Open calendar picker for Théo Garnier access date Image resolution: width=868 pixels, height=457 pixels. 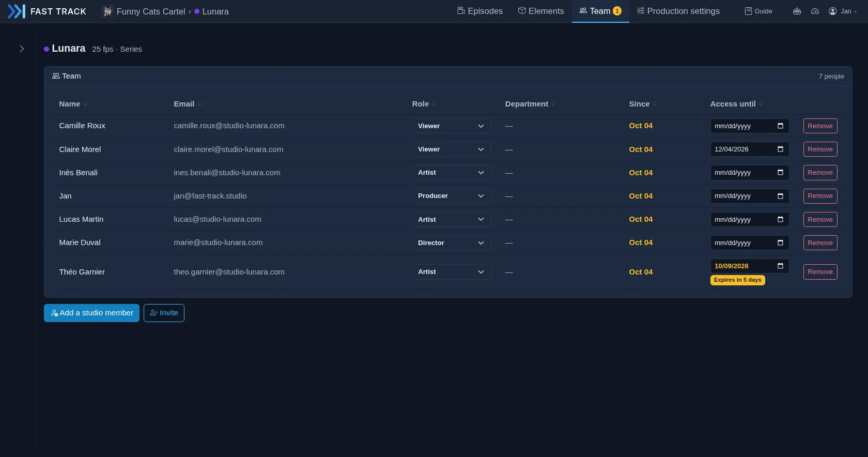point(780,266)
